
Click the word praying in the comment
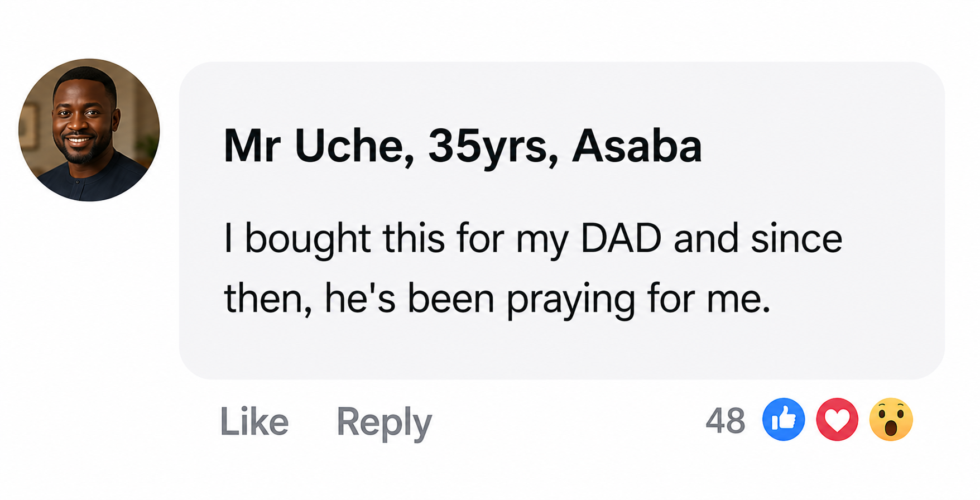click(570, 301)
